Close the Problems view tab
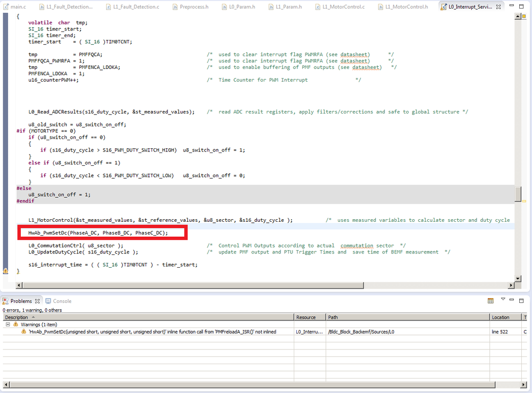 coord(37,301)
